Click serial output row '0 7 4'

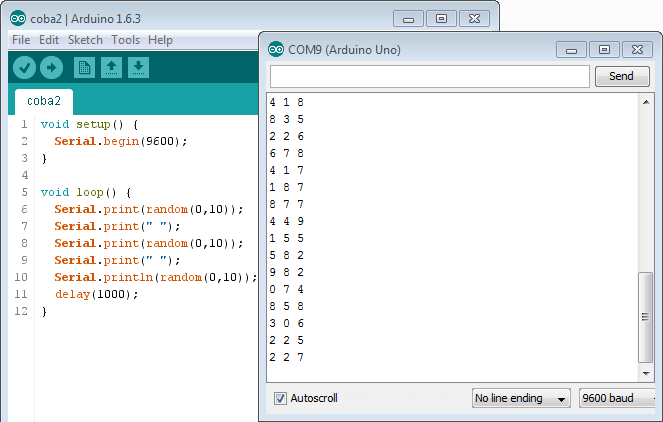point(287,289)
